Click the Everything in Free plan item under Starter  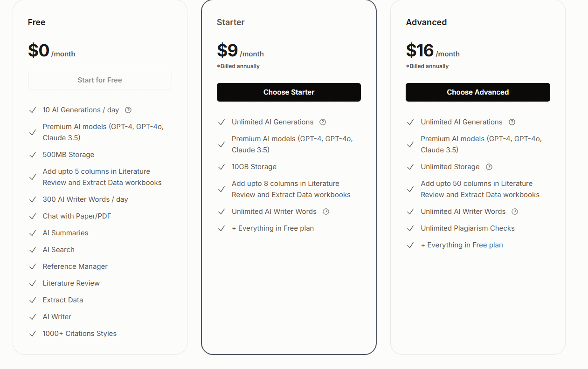pyautogui.click(x=273, y=228)
